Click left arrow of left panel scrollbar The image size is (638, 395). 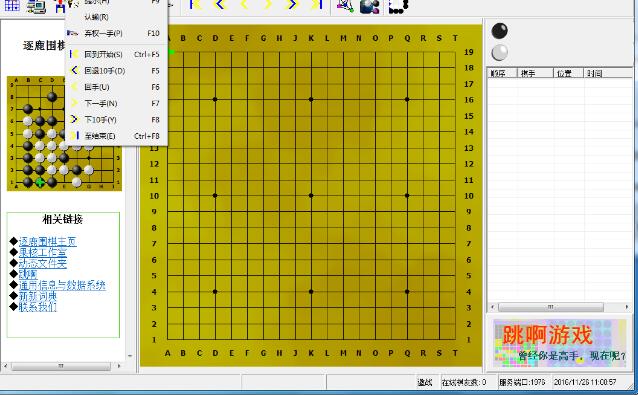point(5,366)
